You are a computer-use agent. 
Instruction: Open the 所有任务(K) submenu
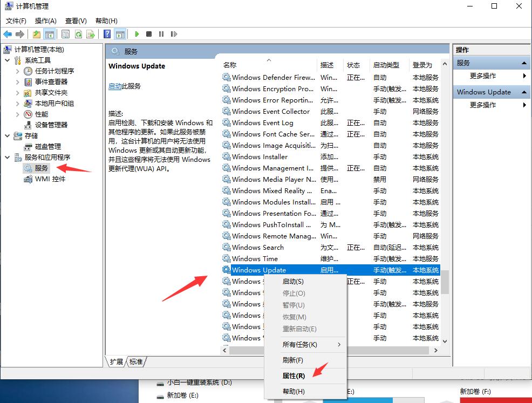(x=305, y=345)
